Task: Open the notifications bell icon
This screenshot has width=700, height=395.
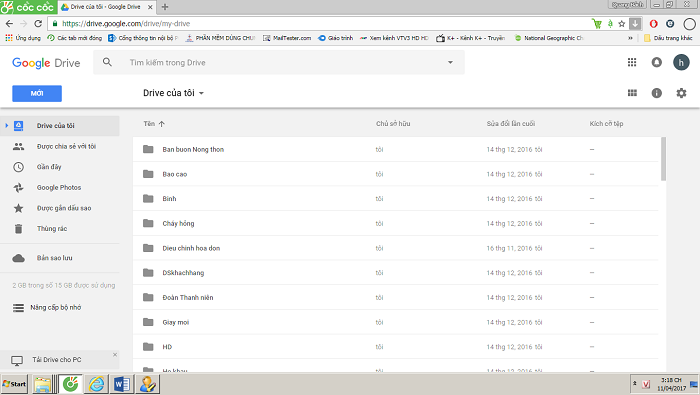Action: coord(656,62)
